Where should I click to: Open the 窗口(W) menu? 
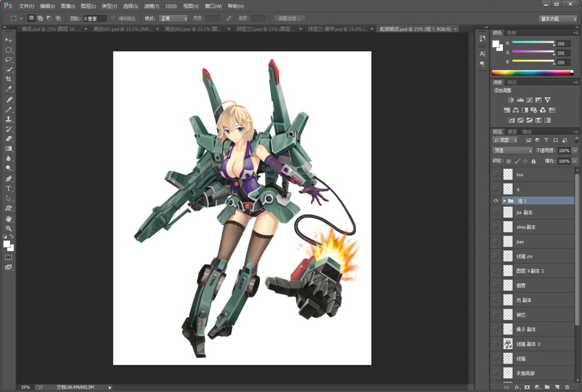pos(213,6)
